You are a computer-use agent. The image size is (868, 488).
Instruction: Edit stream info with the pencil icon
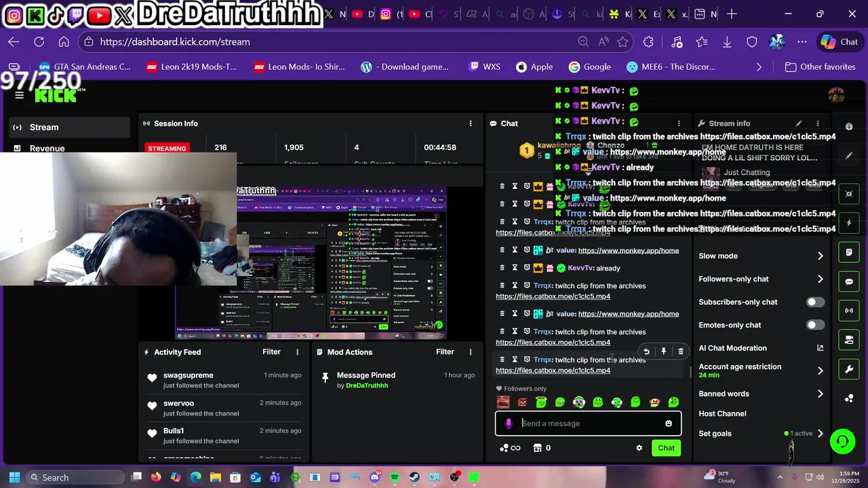click(799, 123)
